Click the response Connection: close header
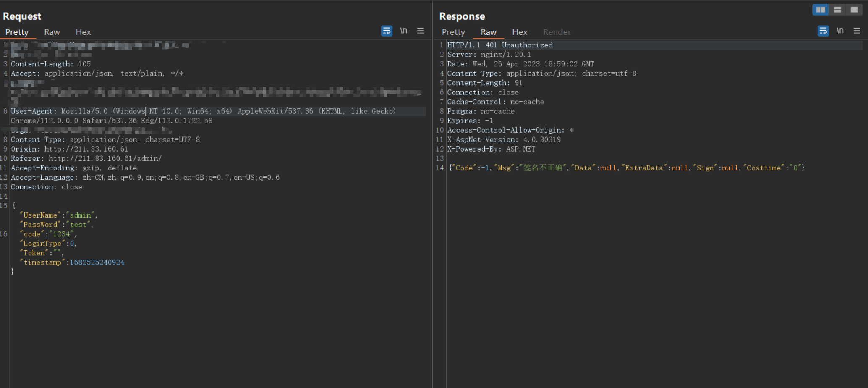 (x=483, y=92)
